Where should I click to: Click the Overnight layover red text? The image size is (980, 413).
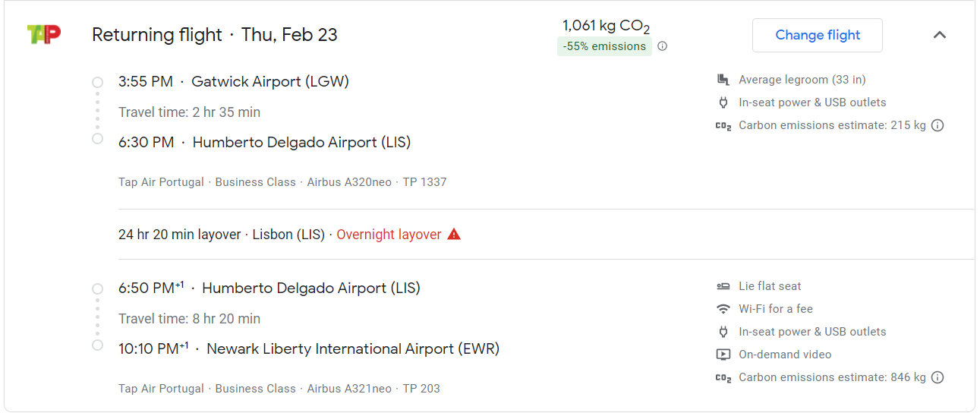point(389,235)
